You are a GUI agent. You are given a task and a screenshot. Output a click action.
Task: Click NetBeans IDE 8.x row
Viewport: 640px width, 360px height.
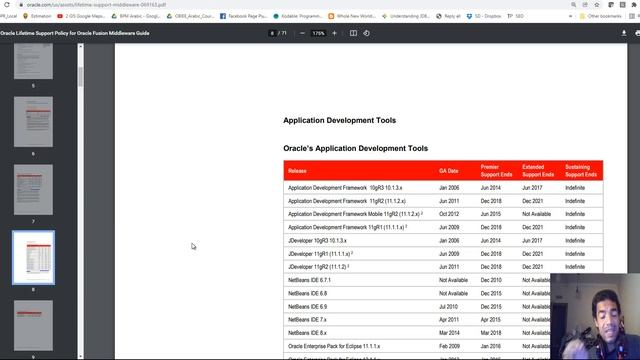417,333
